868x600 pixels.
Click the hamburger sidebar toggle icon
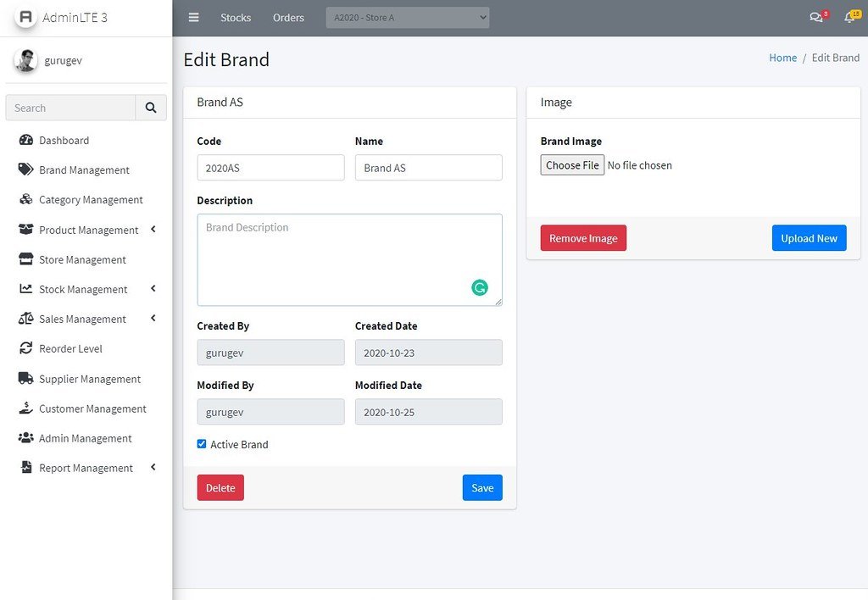[194, 18]
